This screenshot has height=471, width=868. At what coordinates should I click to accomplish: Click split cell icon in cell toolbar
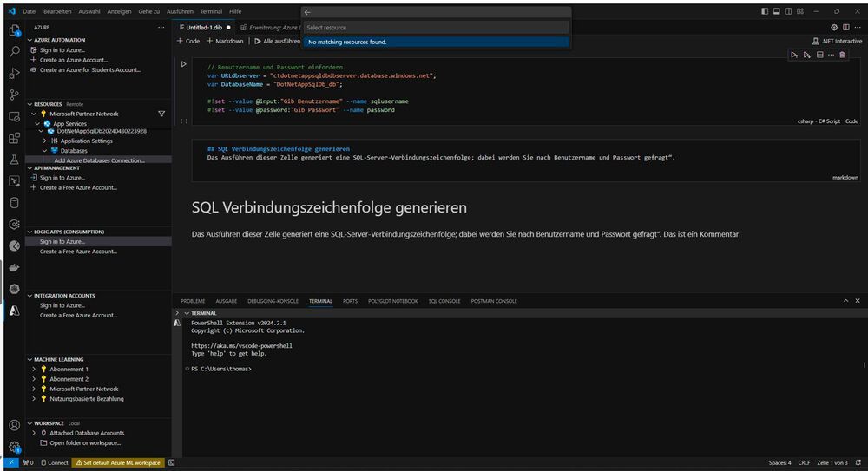tap(819, 55)
